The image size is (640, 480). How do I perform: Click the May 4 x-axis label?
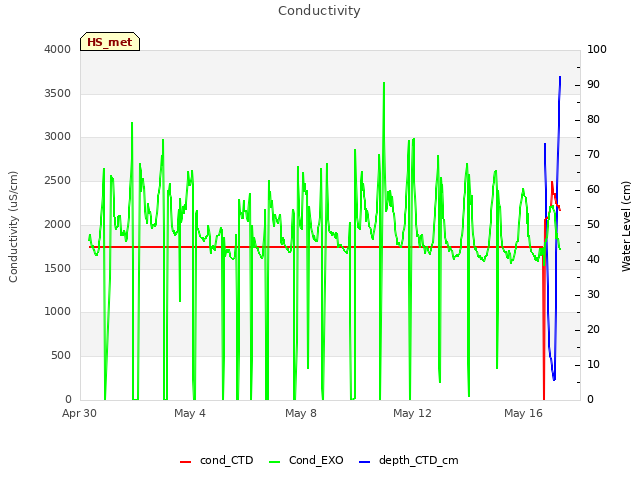(x=190, y=413)
